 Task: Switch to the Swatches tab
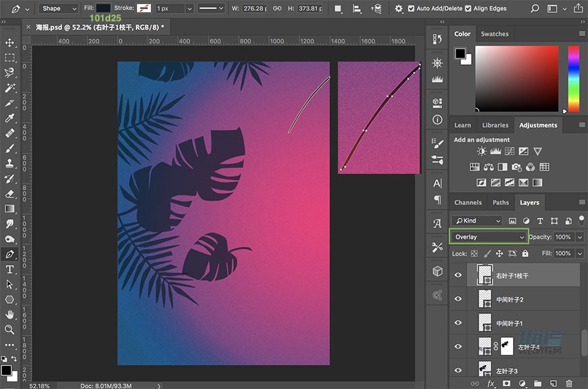[x=494, y=34]
